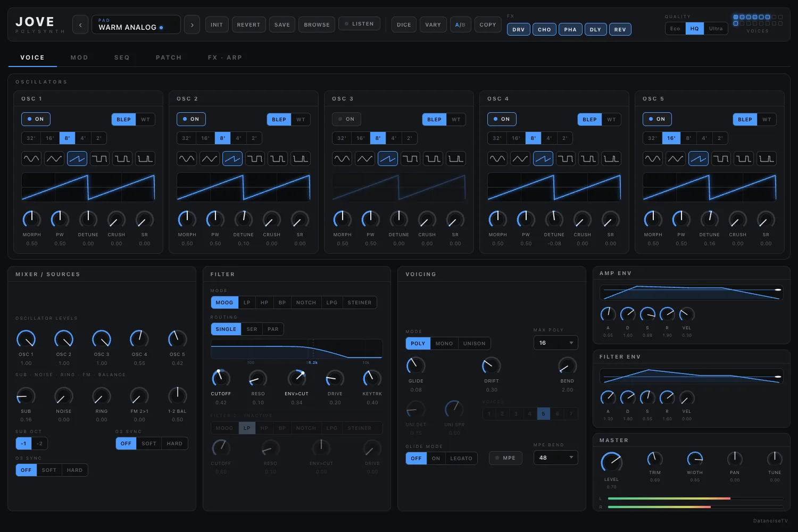798x532 pixels.
Task: Enable the OSC 3 ON switch
Action: (x=346, y=119)
